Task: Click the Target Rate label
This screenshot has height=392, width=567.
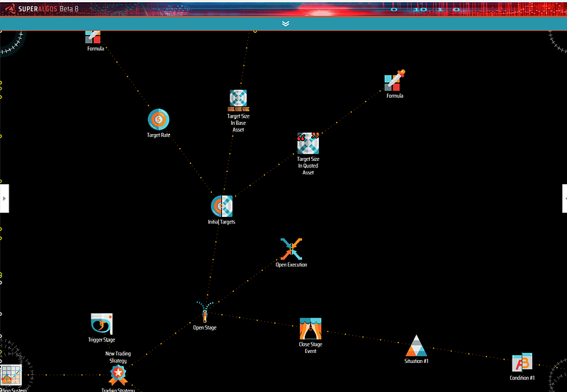Action: (158, 135)
